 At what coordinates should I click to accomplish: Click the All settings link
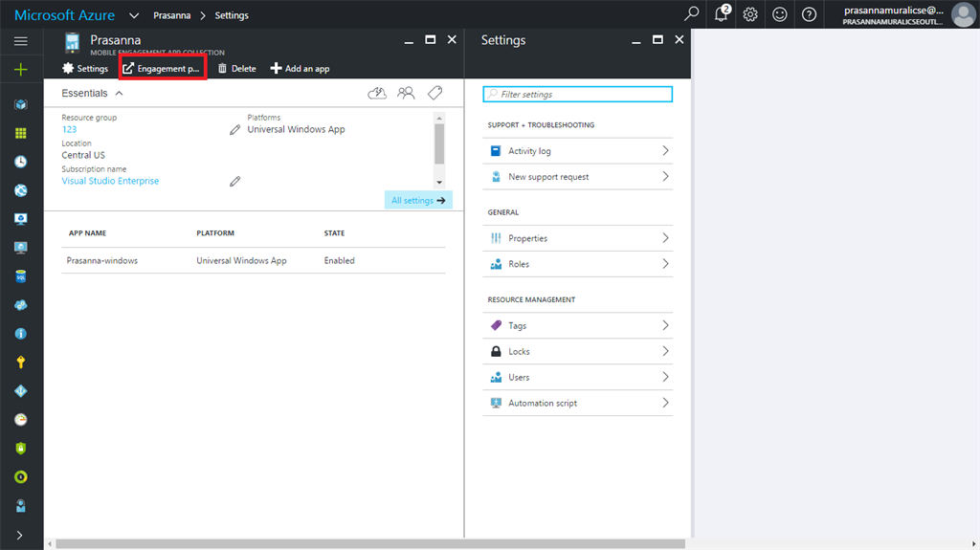[417, 200]
